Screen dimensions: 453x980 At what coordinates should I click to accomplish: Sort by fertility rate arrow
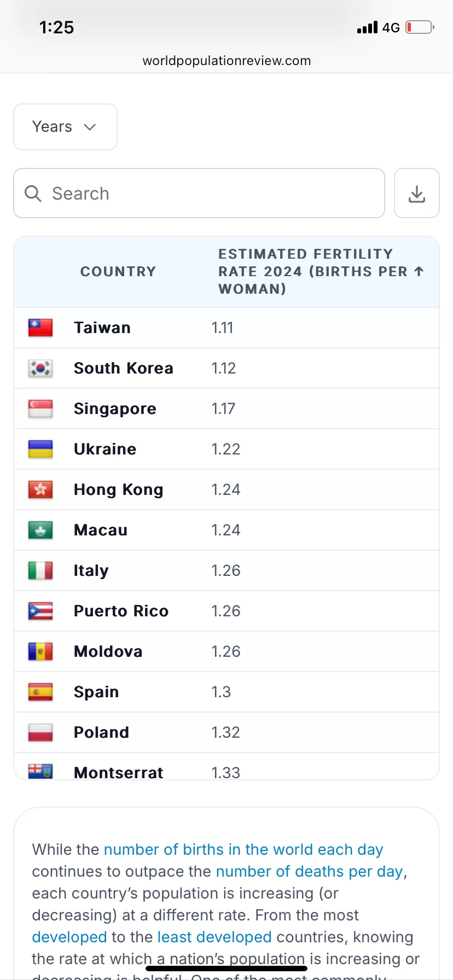(419, 271)
